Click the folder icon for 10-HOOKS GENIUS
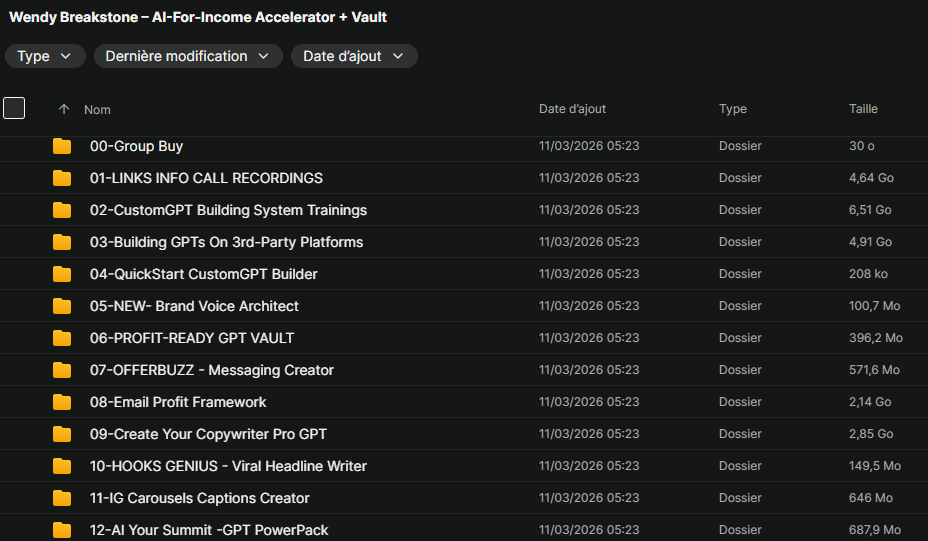Screen dimensions: 928x541 point(62,466)
